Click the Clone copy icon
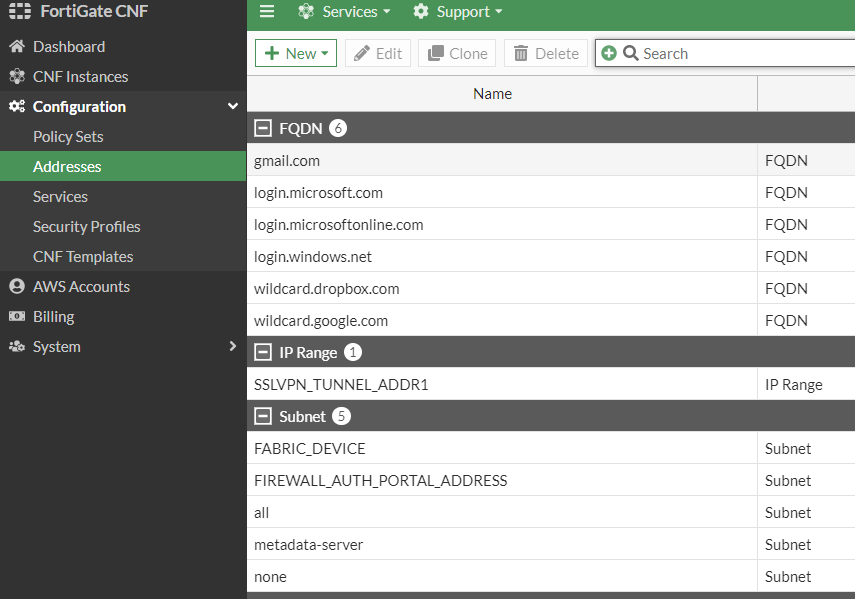855x599 pixels. 436,53
